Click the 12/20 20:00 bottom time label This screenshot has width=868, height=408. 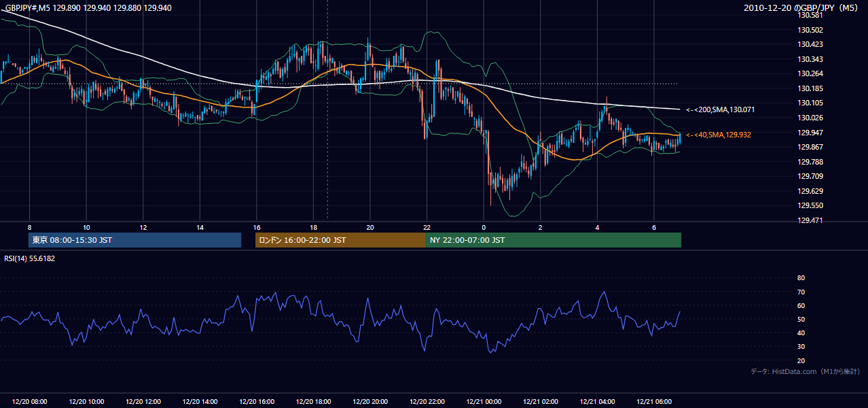pos(369,402)
